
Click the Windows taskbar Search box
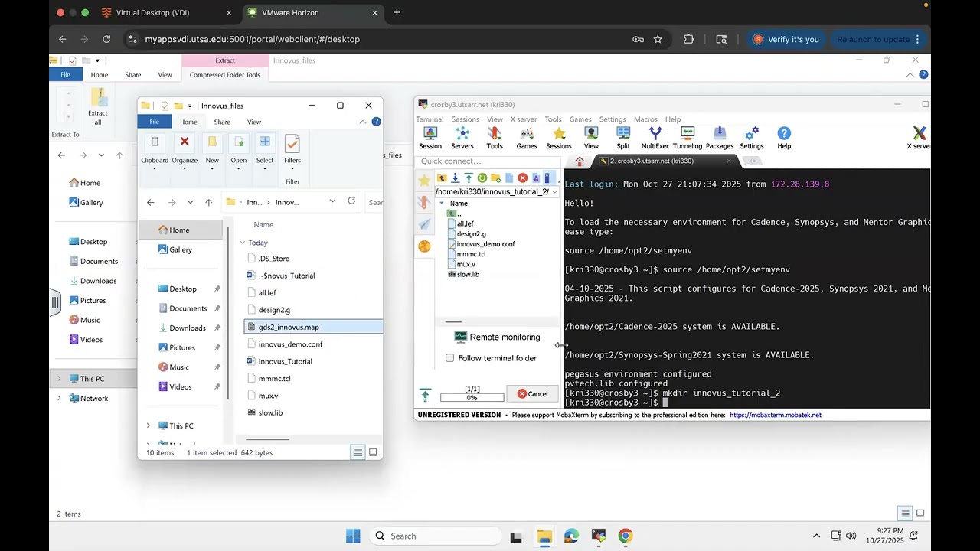pos(437,536)
